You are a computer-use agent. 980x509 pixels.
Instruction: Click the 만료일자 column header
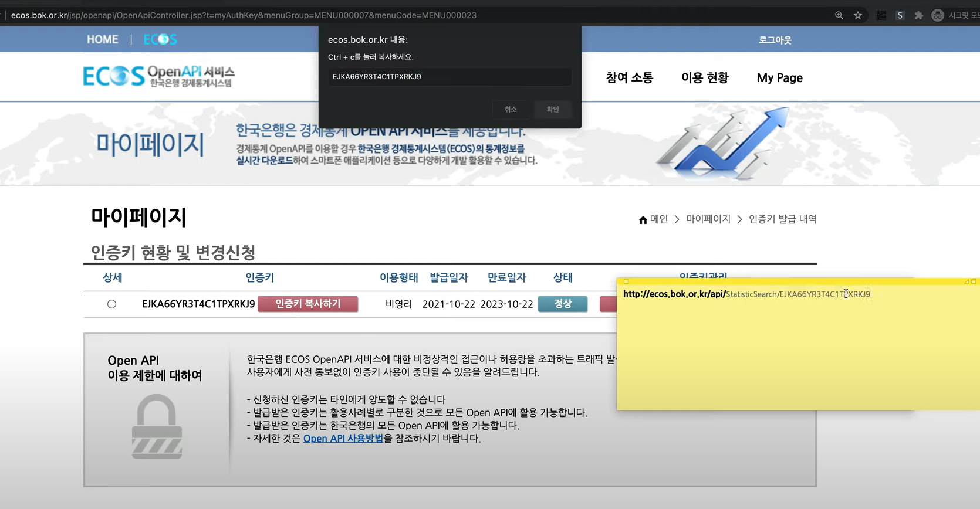tap(506, 277)
